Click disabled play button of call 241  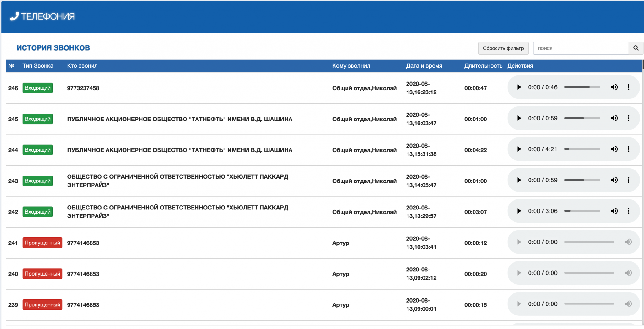coord(519,242)
